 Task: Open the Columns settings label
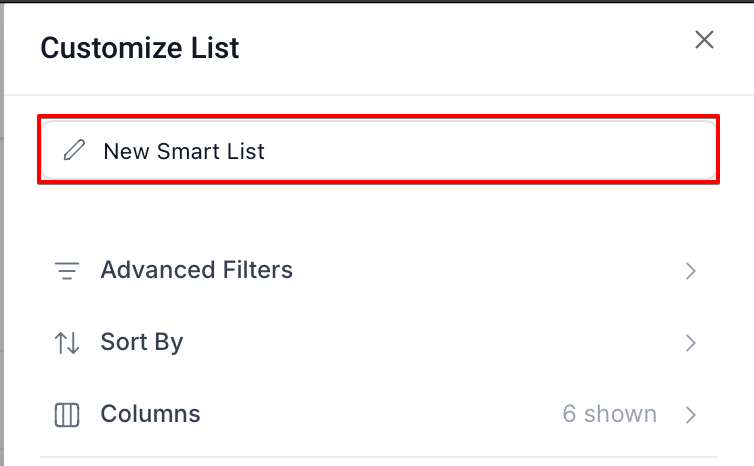pos(150,414)
